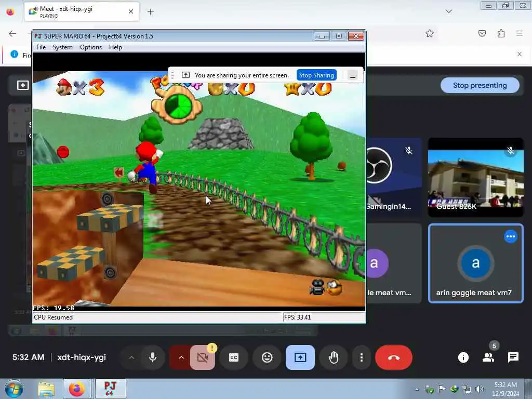Expand audio settings chevron next to microphone
The image size is (532, 399).
click(x=131, y=357)
